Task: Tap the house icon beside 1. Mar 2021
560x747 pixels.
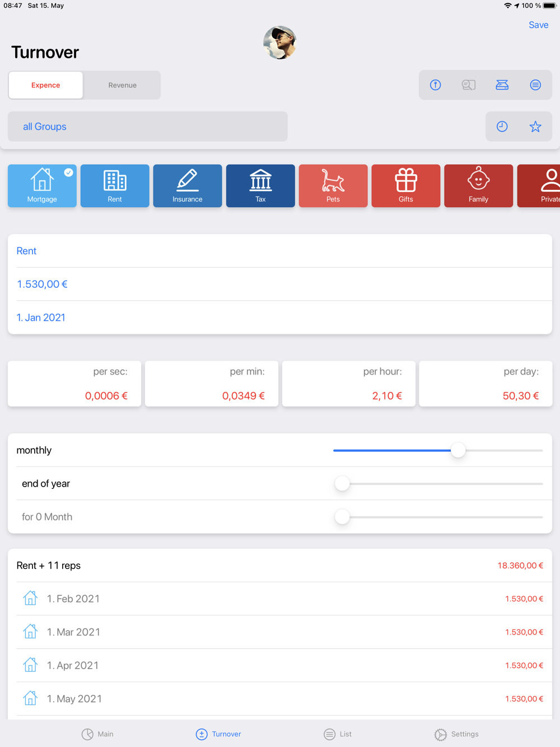Action: coord(30,631)
